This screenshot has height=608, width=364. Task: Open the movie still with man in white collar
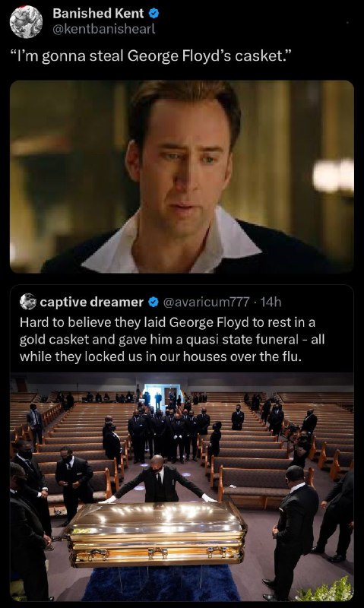point(182,176)
